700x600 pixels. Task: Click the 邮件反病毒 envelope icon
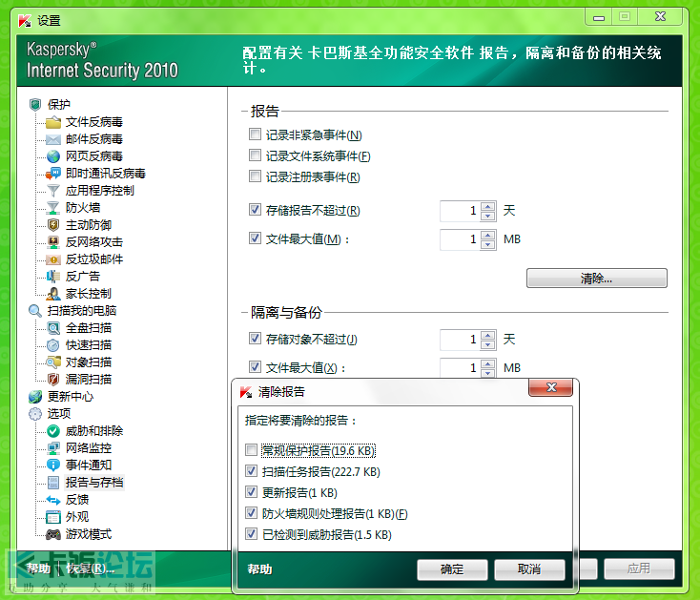point(53,139)
